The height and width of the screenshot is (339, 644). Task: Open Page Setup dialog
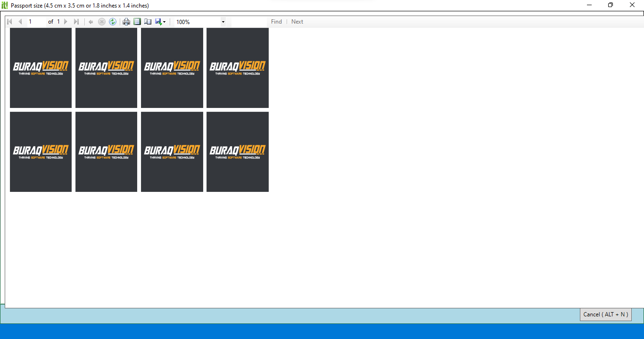click(148, 22)
